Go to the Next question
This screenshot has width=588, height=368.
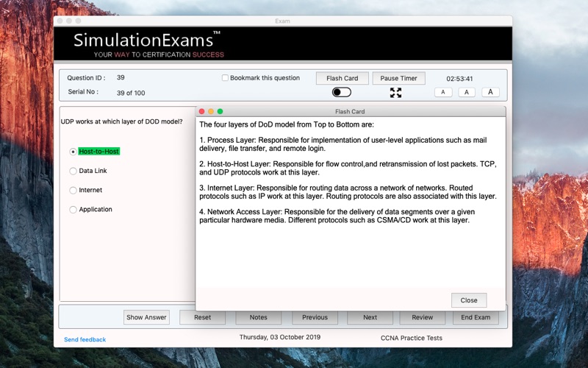coord(370,317)
